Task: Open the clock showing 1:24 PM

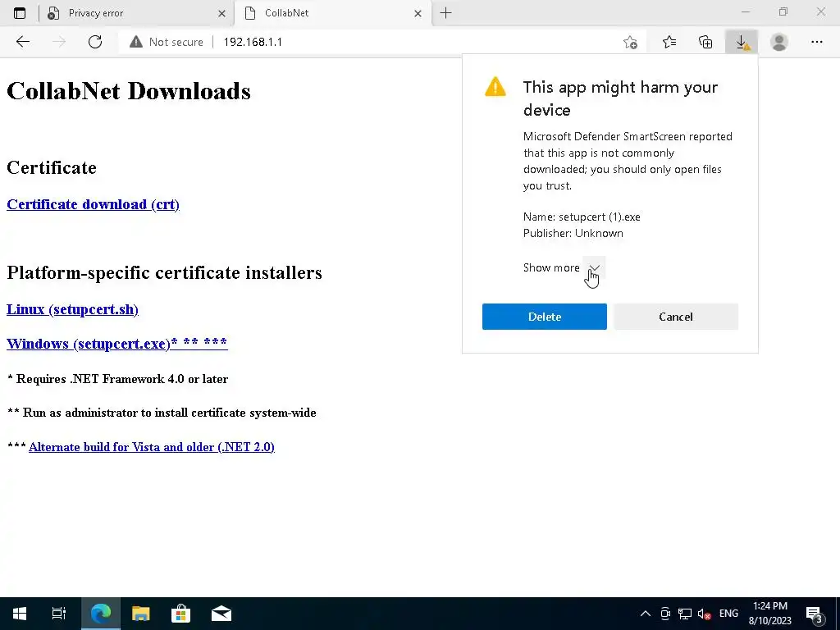Action: tap(769, 614)
